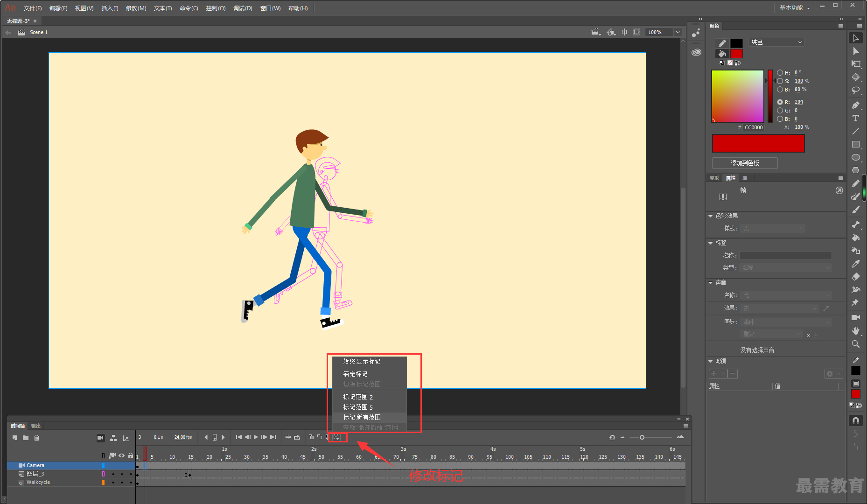Select the blue B radio button
This screenshot has width=867, height=504.
pyautogui.click(x=780, y=119)
